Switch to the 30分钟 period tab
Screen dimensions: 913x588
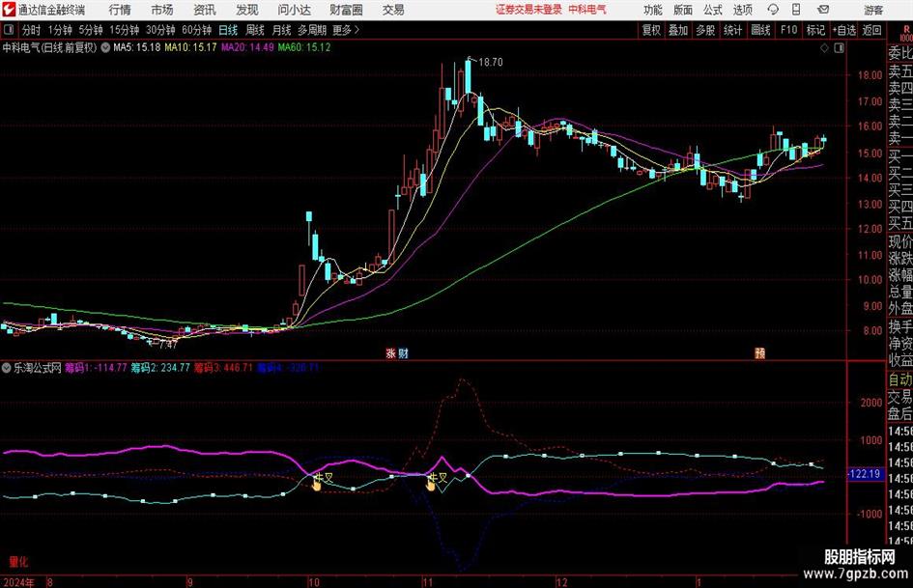(x=160, y=30)
